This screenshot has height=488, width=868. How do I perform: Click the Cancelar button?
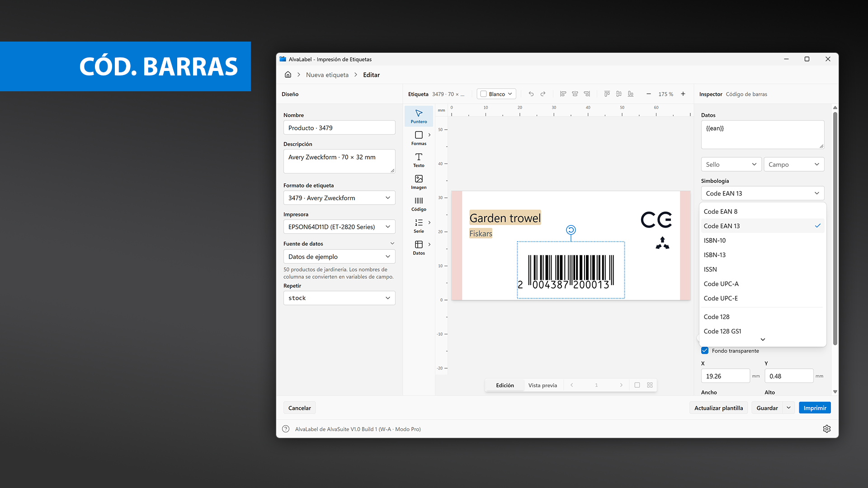[x=299, y=408]
